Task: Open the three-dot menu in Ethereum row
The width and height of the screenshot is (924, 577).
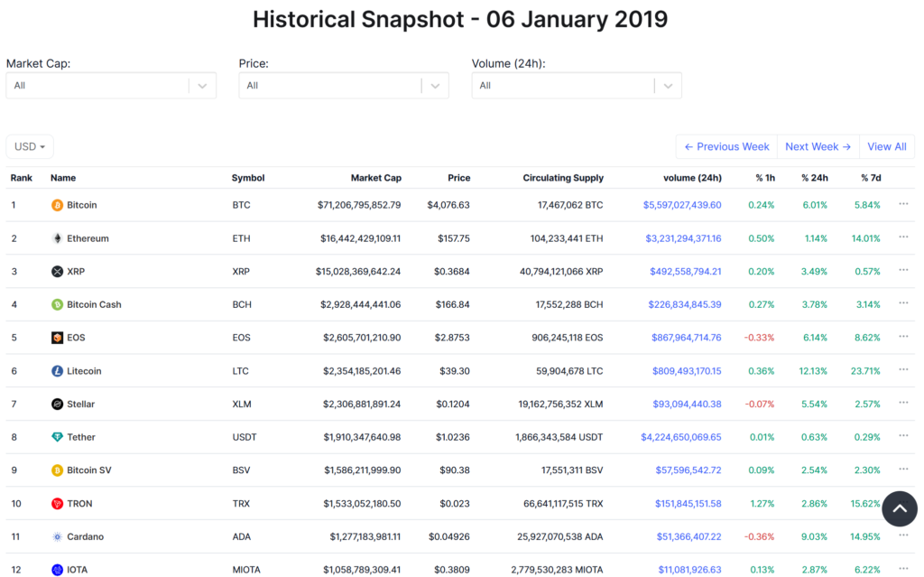Action: 903,237
